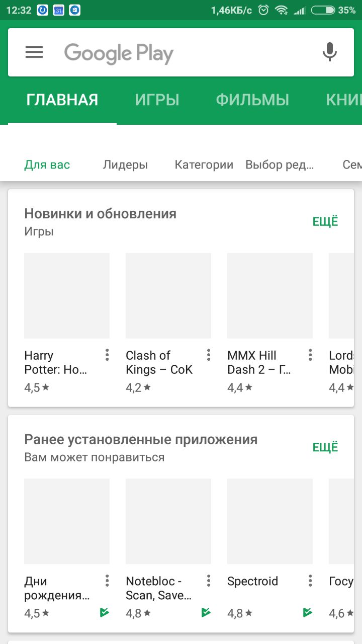The image size is (362, 644).
Task: Open the Harry Potter game thumbnail
Action: tap(67, 296)
